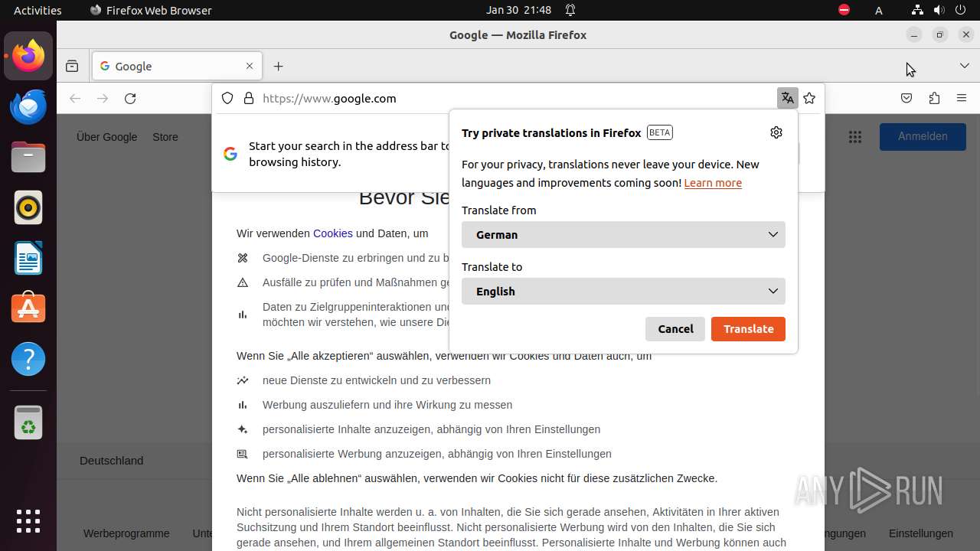980x551 pixels.
Task: Open LibreOffice Writer in dock
Action: point(28,258)
